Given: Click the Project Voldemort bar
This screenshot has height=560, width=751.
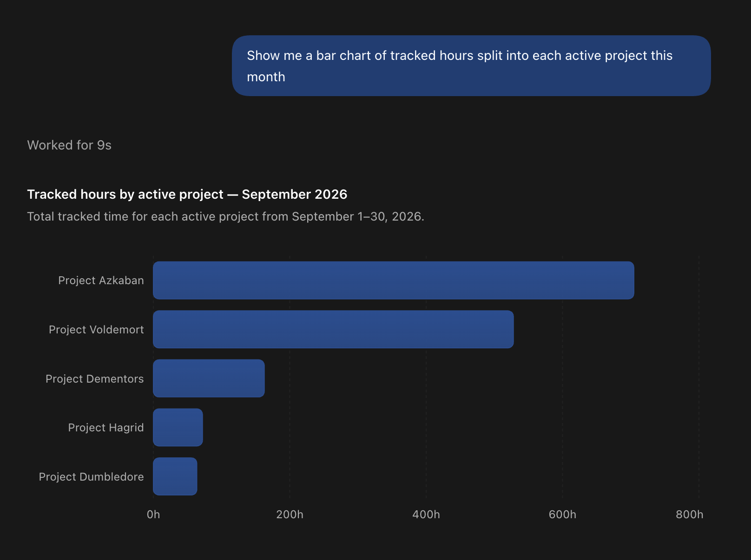Looking at the screenshot, I should [x=333, y=329].
